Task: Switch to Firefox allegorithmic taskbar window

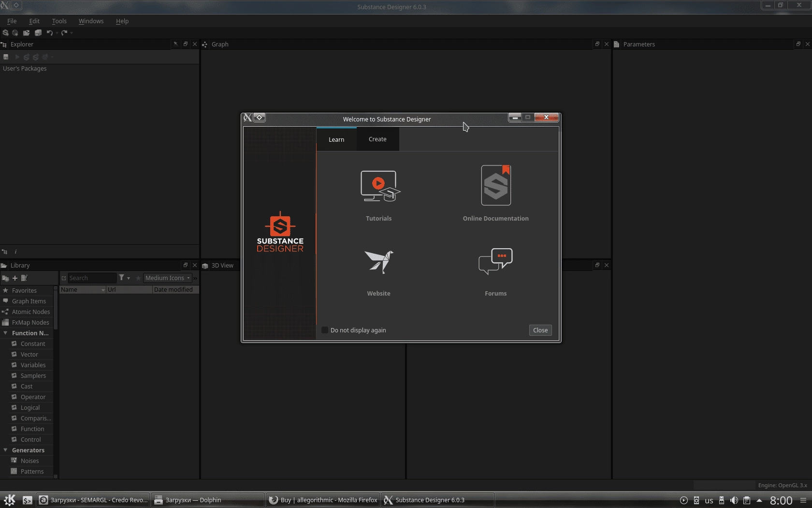Action: [323, 500]
